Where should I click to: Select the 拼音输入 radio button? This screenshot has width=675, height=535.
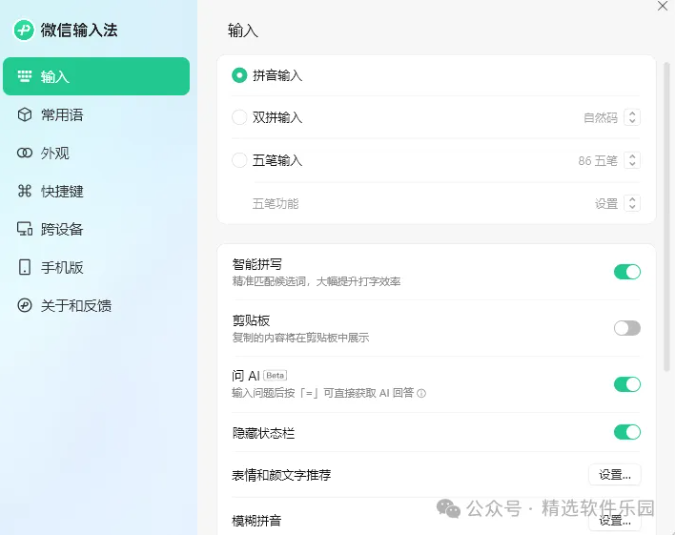click(x=239, y=75)
